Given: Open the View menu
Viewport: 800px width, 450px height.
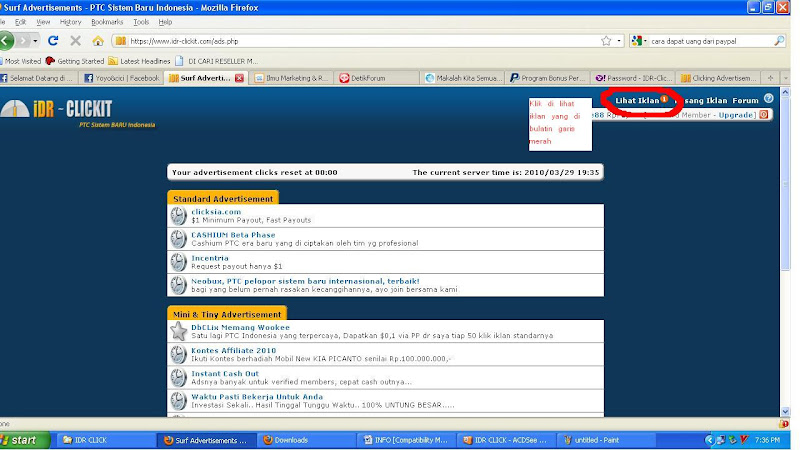Looking at the screenshot, I should [x=43, y=22].
